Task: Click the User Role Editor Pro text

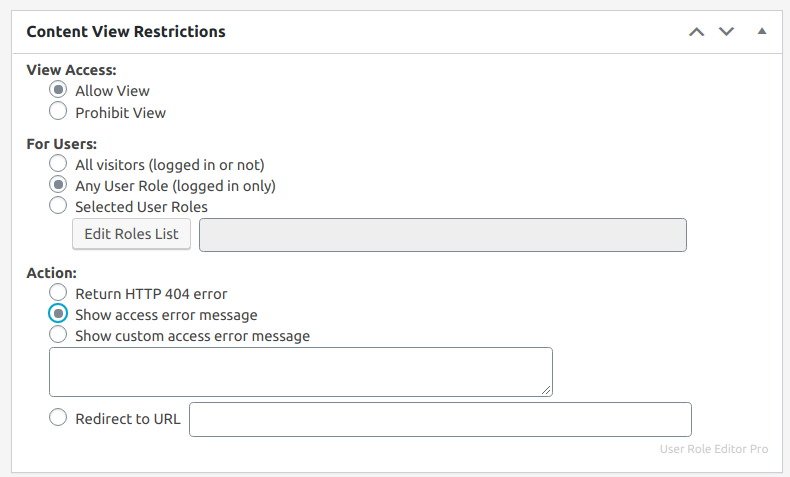Action: coord(714,449)
